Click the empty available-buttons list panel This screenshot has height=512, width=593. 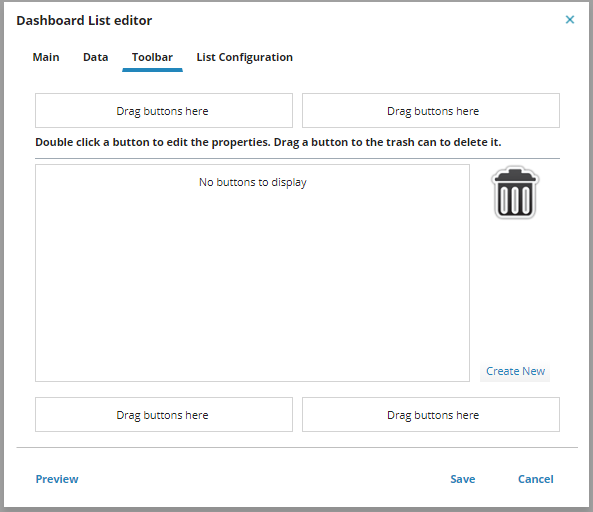pyautogui.click(x=252, y=273)
